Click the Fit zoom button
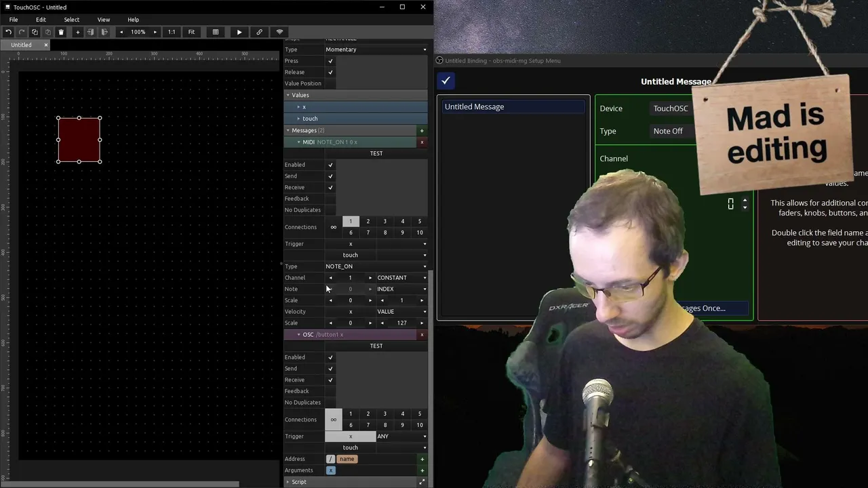 (191, 32)
